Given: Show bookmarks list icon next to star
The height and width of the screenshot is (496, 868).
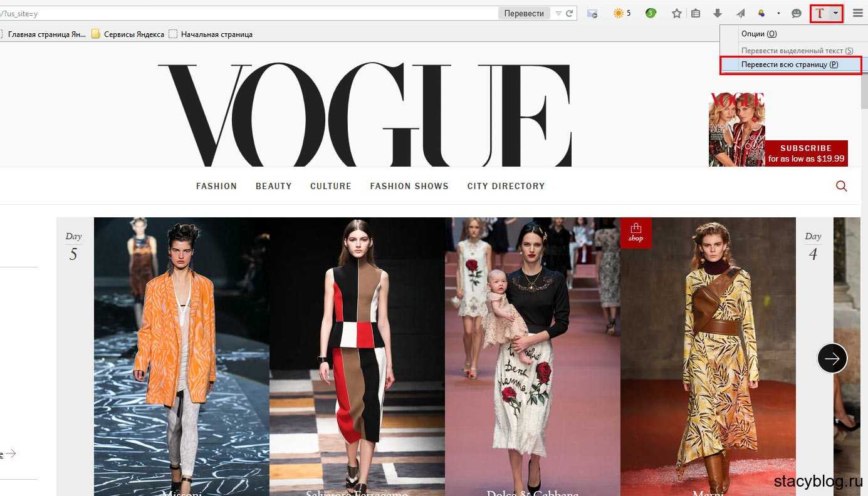Looking at the screenshot, I should click(695, 13).
